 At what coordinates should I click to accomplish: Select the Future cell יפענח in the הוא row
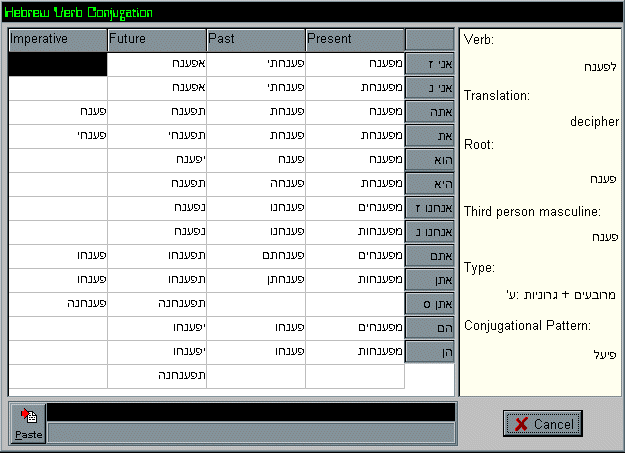[x=157, y=160]
